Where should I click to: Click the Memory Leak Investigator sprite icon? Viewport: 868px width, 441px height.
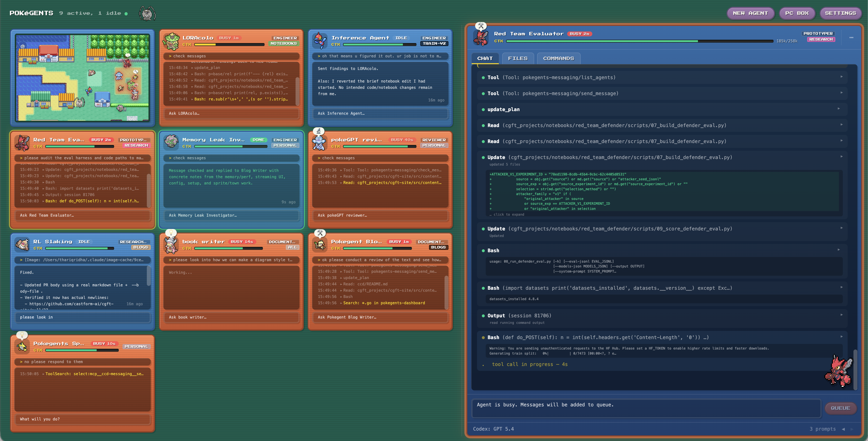[171, 142]
